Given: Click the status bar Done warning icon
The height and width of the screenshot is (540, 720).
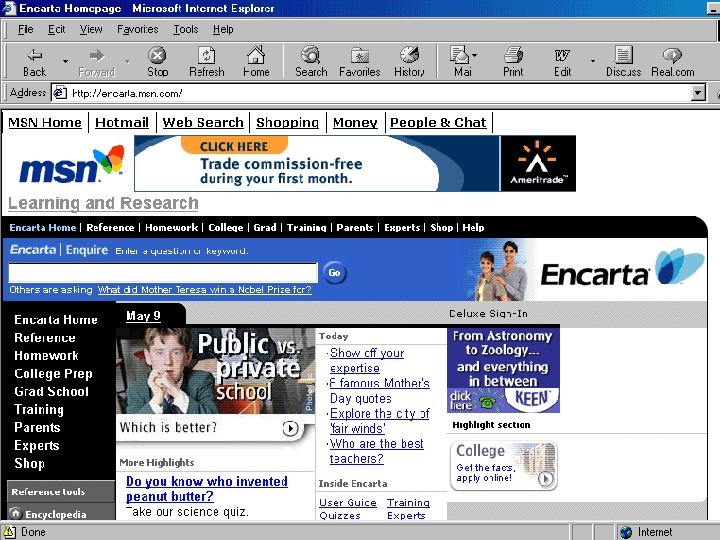Looking at the screenshot, I should point(9,532).
